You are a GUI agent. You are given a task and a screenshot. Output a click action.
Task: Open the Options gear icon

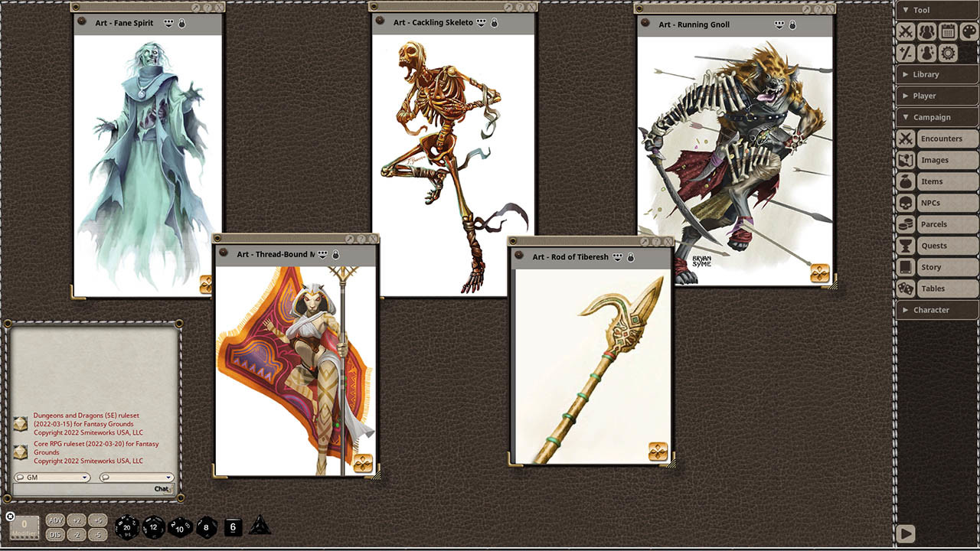coord(949,52)
